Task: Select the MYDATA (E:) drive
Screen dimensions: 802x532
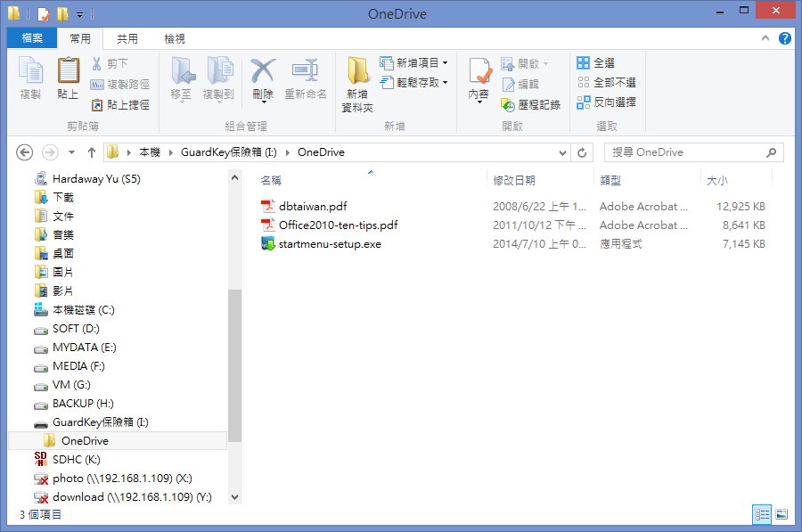Action: (x=85, y=348)
